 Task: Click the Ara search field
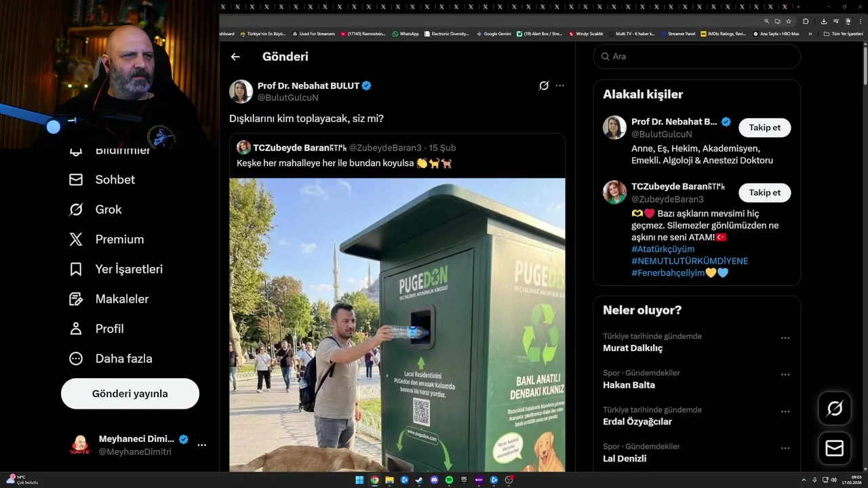click(697, 56)
